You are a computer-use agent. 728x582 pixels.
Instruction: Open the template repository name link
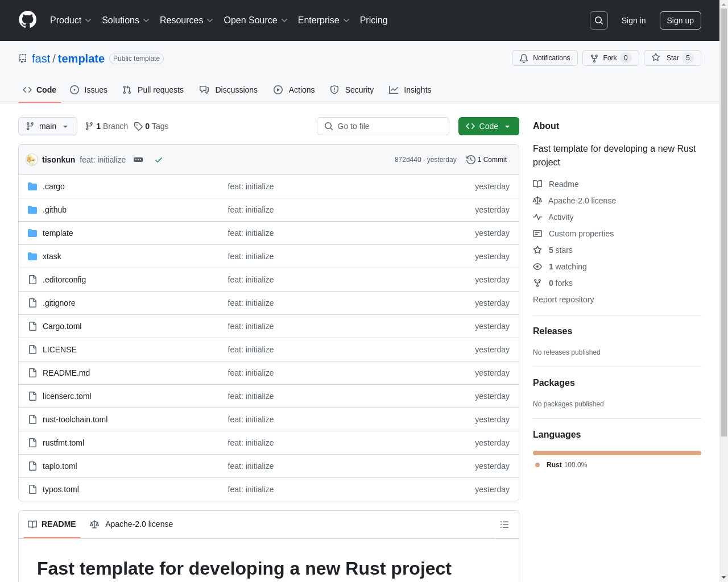pyautogui.click(x=81, y=59)
